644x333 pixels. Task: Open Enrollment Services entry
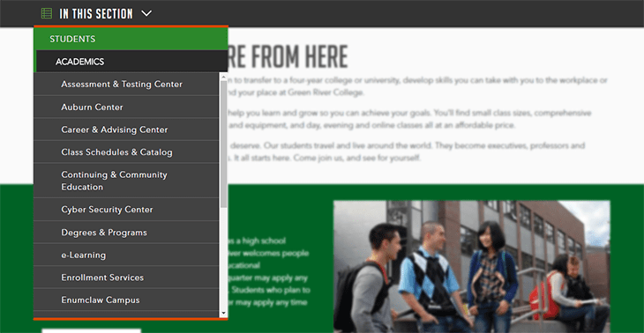[126, 277]
